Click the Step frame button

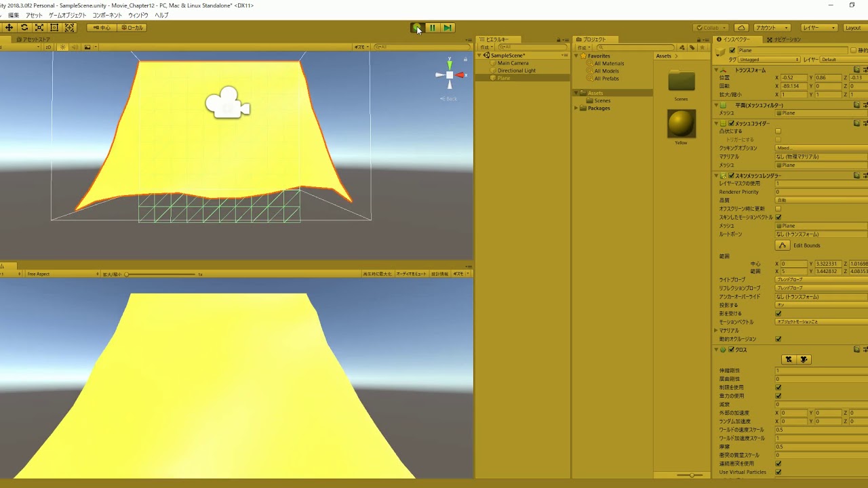tap(447, 28)
